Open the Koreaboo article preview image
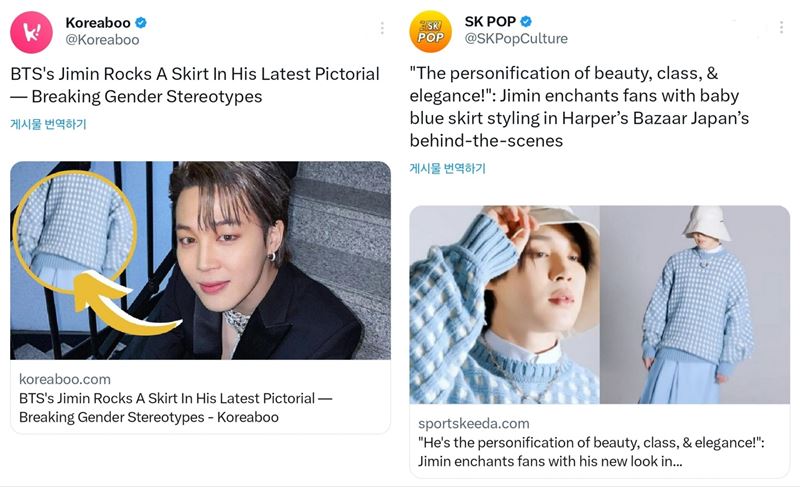This screenshot has width=800, height=487. [201, 261]
